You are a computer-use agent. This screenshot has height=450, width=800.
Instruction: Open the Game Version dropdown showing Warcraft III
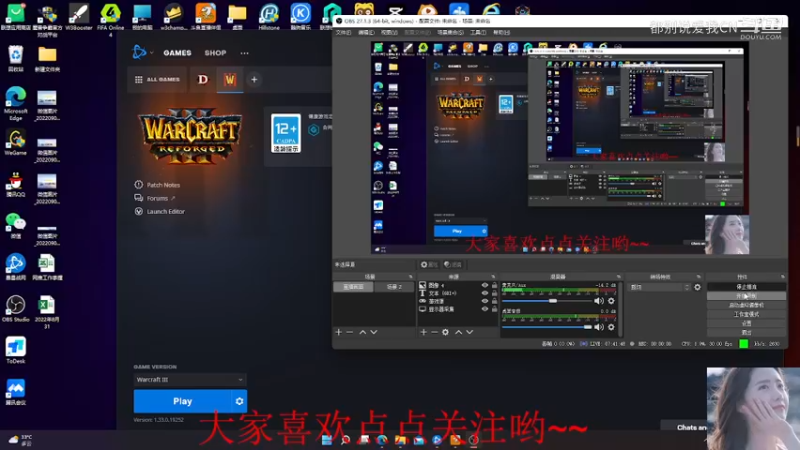click(189, 380)
